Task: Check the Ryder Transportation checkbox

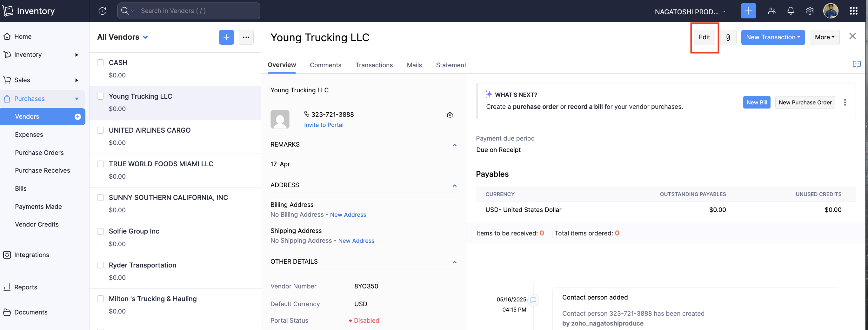Action: 100,265
